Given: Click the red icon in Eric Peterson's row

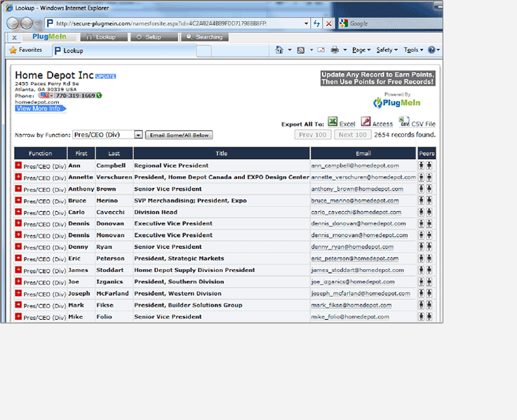Looking at the screenshot, I should click(x=18, y=258).
